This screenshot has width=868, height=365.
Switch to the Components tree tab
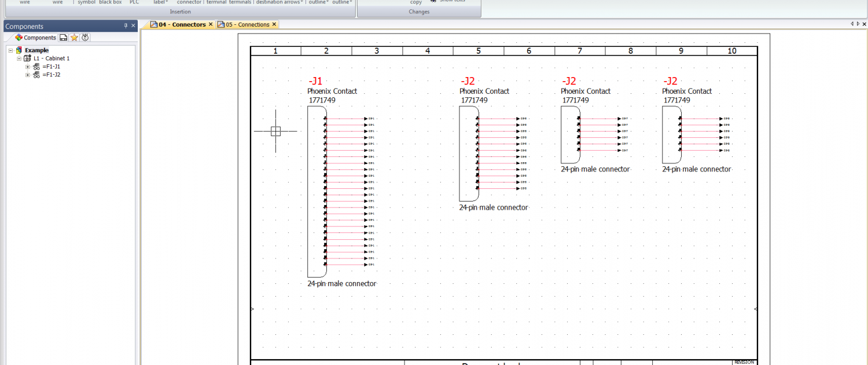click(x=36, y=38)
